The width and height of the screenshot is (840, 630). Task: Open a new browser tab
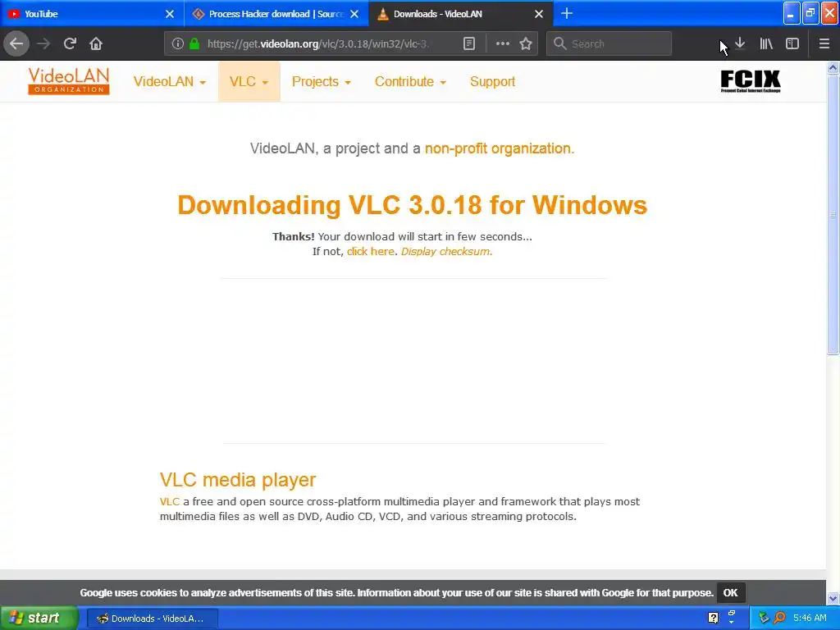tap(567, 13)
